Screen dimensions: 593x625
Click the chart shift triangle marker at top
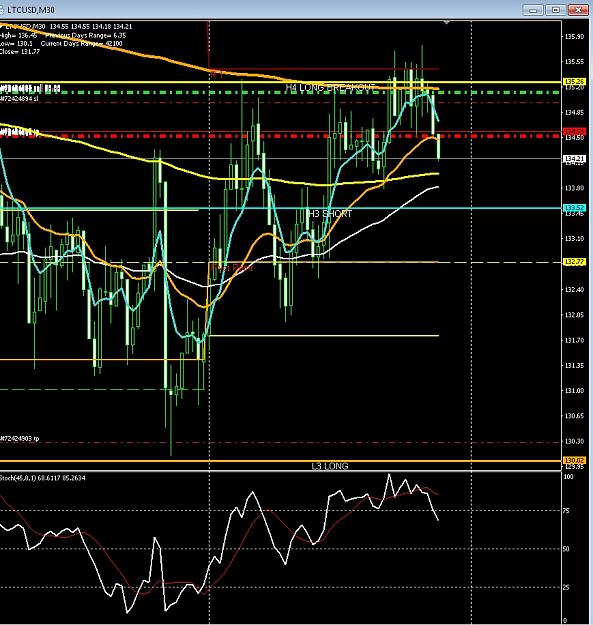447,23
